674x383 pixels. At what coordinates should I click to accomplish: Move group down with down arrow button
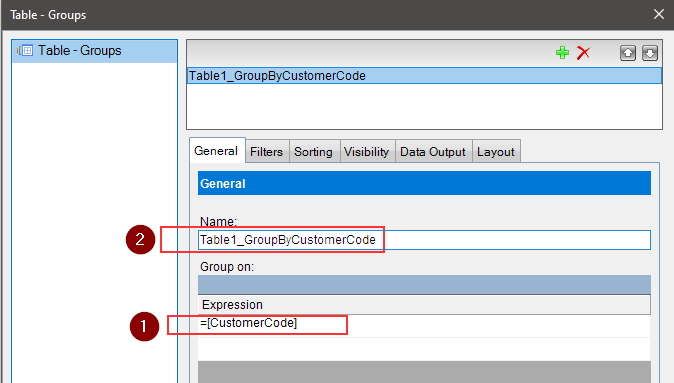click(649, 53)
